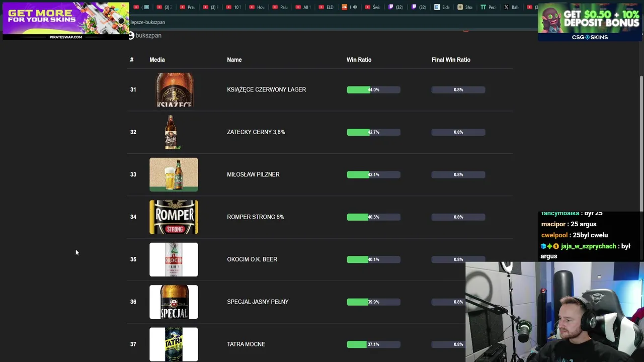Click jaja_w_szprychach username in chat
This screenshot has width=644, height=362.
coord(588,246)
